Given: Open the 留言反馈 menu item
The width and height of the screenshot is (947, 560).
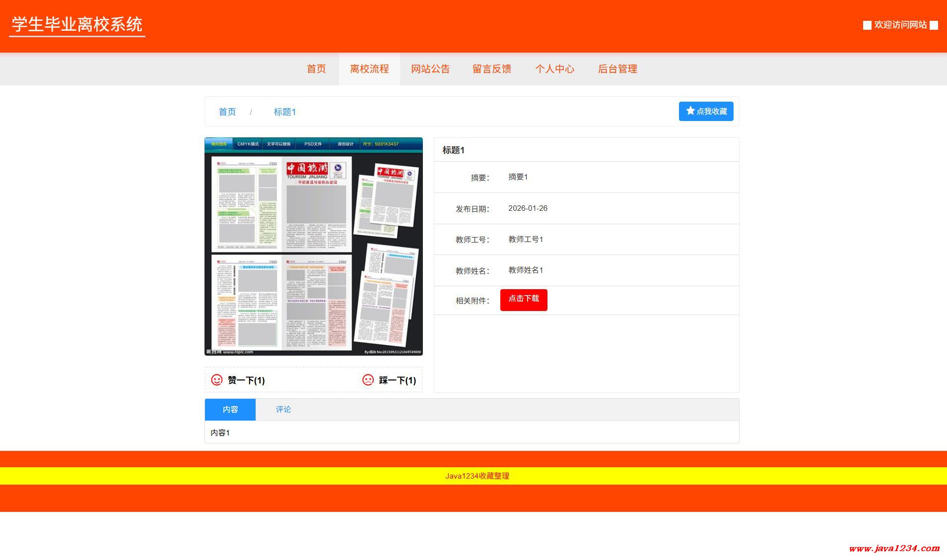Looking at the screenshot, I should [x=492, y=69].
